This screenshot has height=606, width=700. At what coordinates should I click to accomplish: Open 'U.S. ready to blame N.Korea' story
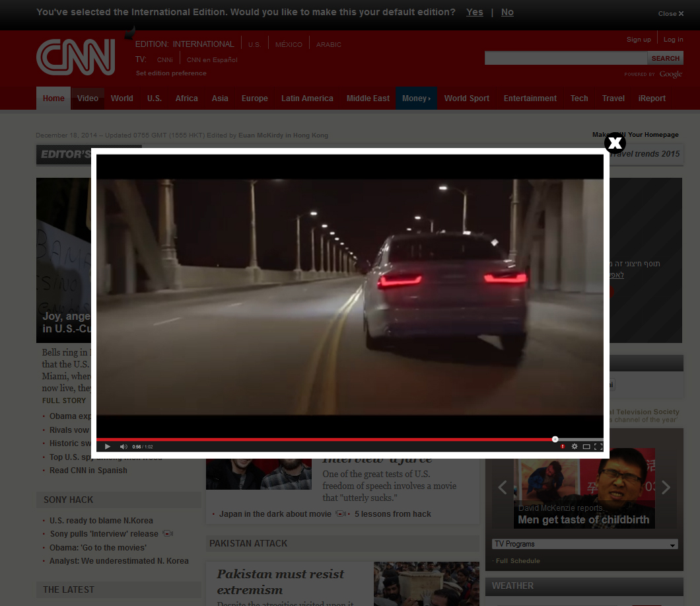pos(101,521)
